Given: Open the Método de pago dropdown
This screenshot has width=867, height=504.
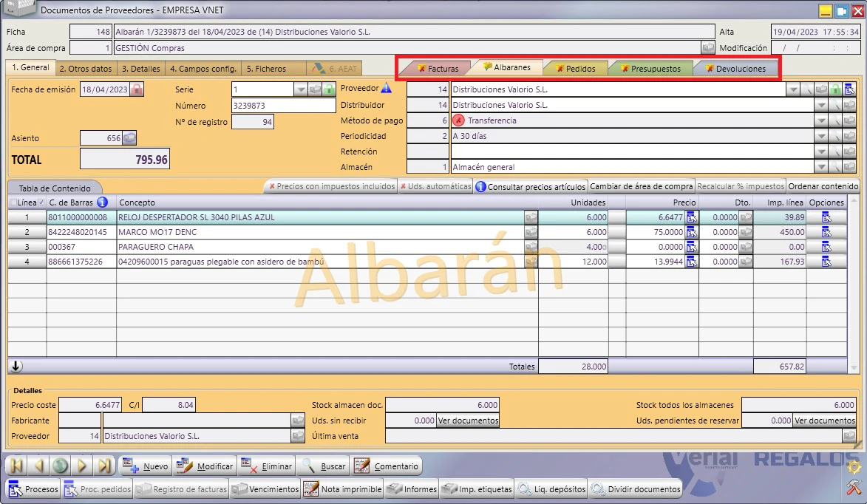Looking at the screenshot, I should pyautogui.click(x=821, y=120).
